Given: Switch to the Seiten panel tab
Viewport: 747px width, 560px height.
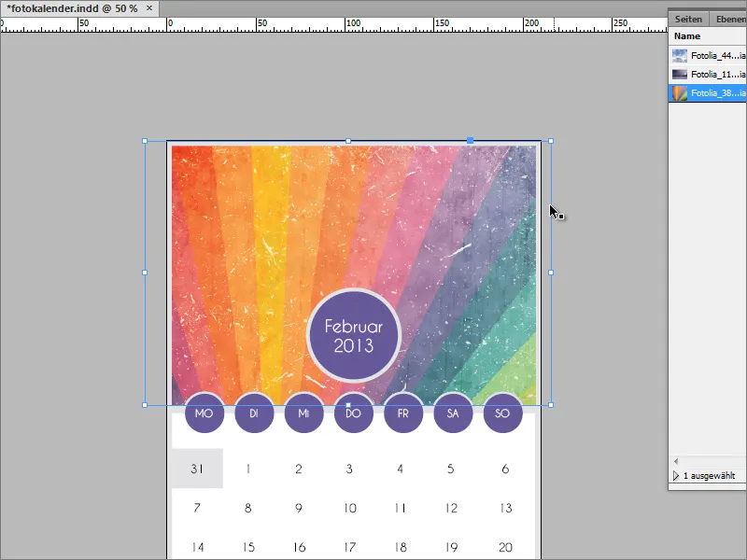Looking at the screenshot, I should (x=688, y=19).
